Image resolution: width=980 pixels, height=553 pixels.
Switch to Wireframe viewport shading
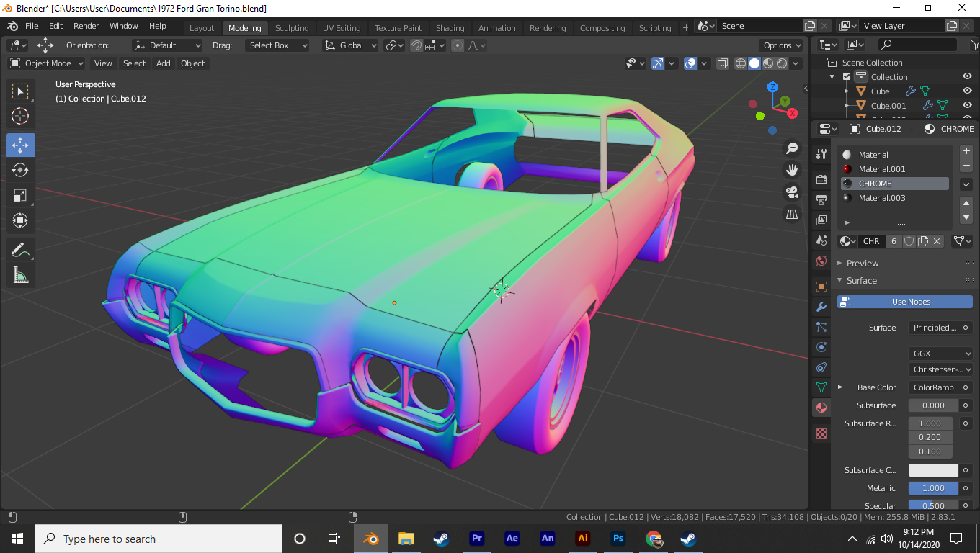tap(741, 63)
